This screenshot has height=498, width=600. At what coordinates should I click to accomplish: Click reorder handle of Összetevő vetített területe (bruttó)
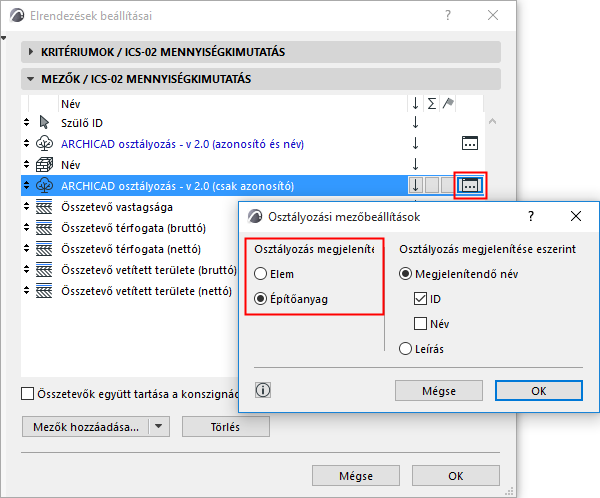pyautogui.click(x=26, y=270)
